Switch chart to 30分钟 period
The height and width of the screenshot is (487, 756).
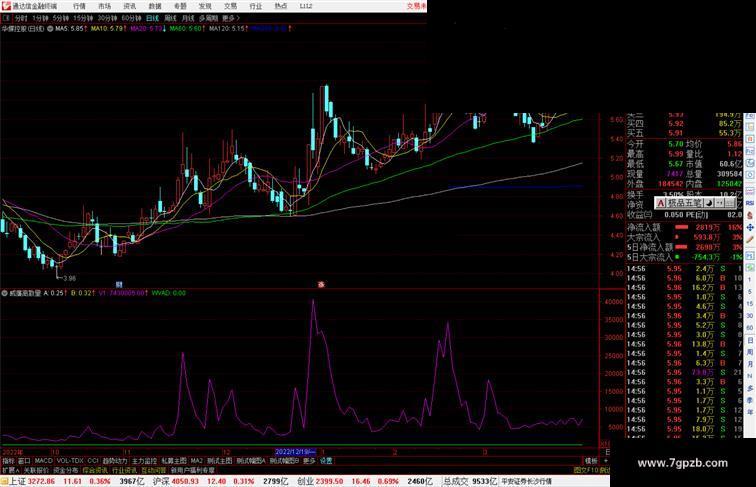(107, 18)
